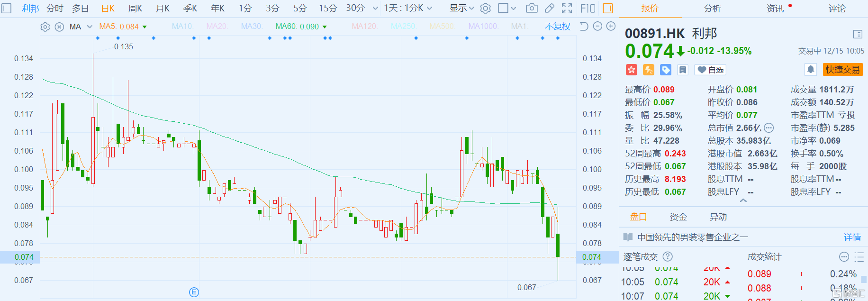This screenshot has width=868, height=301.
Task: Toggle the left sidebar panel
Action: pos(7,8)
